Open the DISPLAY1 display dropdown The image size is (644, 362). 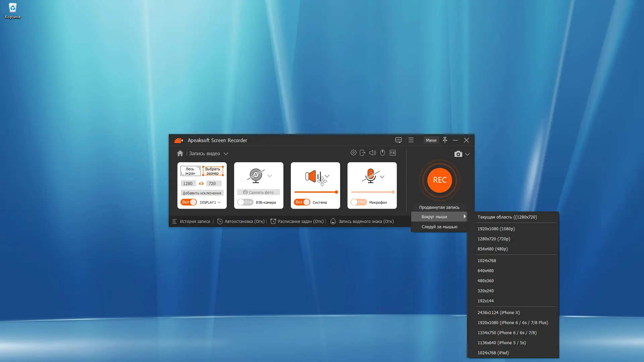[219, 202]
